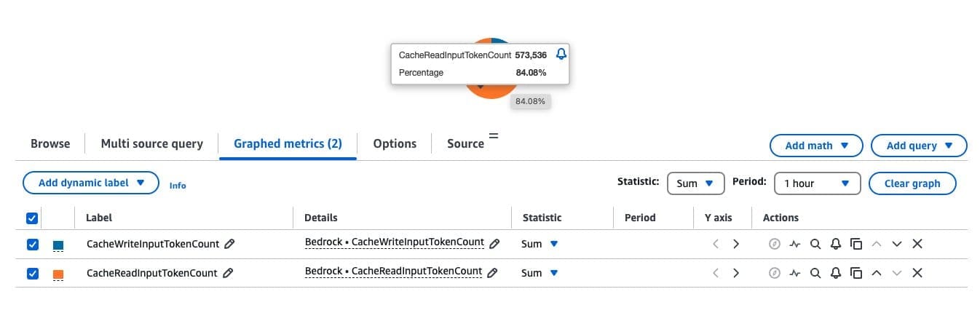Click the orange CacheReadInputTokenCount color swatch
980x329 pixels.
coord(58,274)
